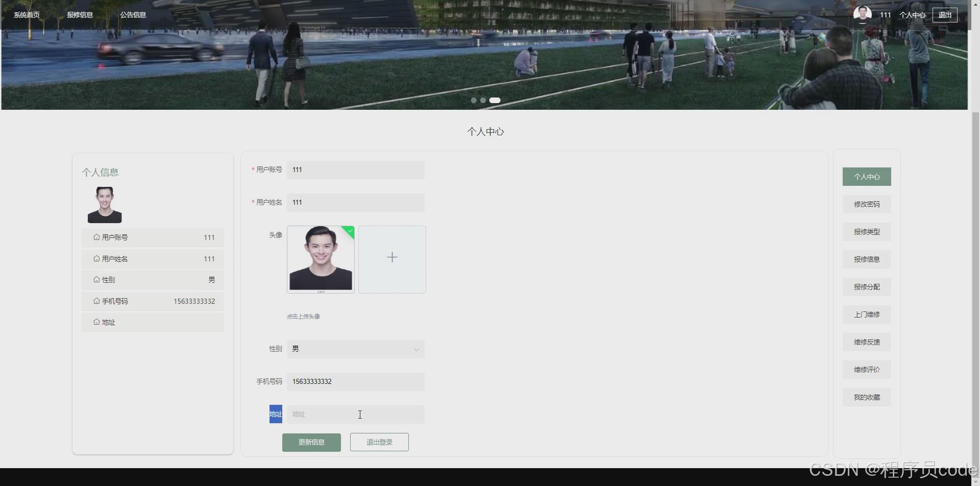Image resolution: width=980 pixels, height=486 pixels.
Task: Select 维修反馈 in the right side menu
Action: click(867, 342)
